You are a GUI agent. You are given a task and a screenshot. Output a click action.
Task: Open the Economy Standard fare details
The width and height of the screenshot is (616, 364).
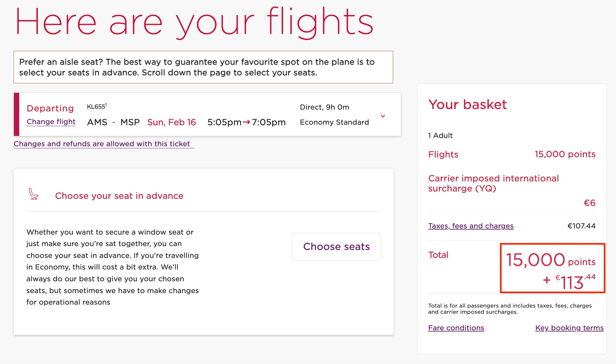tap(334, 122)
